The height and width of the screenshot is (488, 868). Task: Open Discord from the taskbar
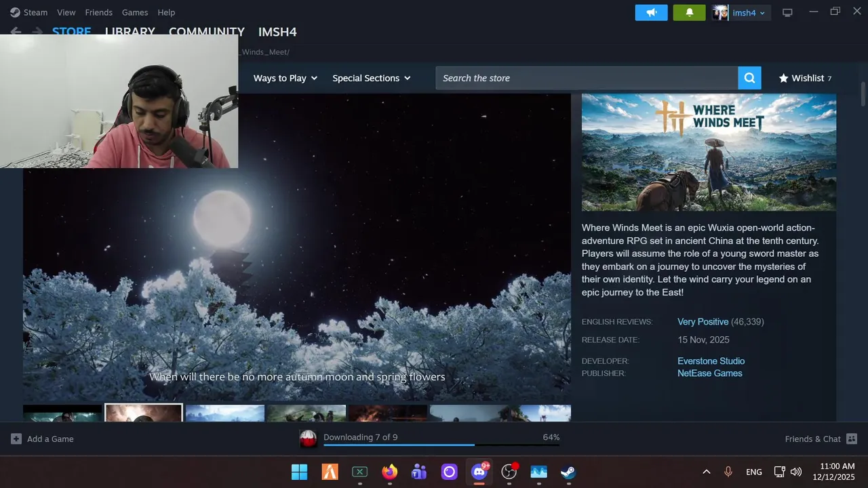[479, 472]
